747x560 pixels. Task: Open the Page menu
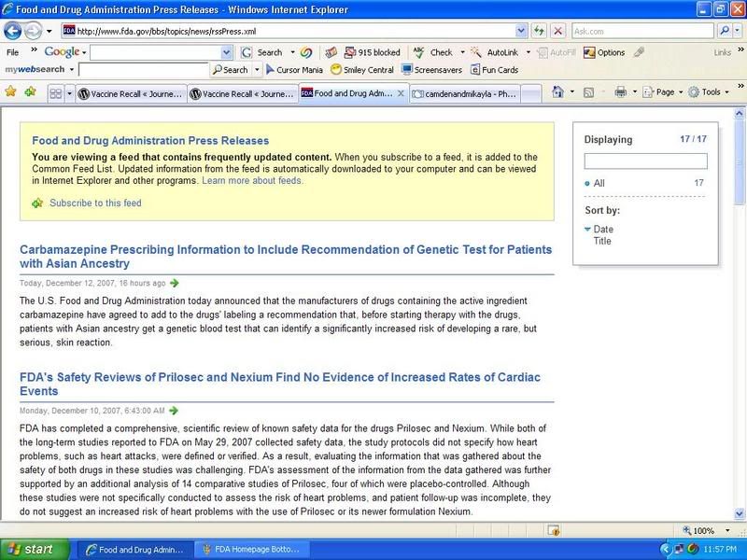663,91
